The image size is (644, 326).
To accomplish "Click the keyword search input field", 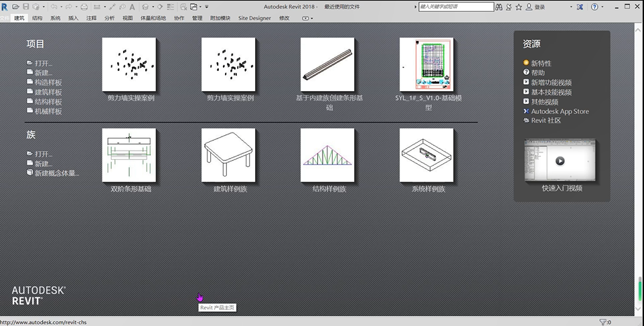I will pyautogui.click(x=457, y=7).
